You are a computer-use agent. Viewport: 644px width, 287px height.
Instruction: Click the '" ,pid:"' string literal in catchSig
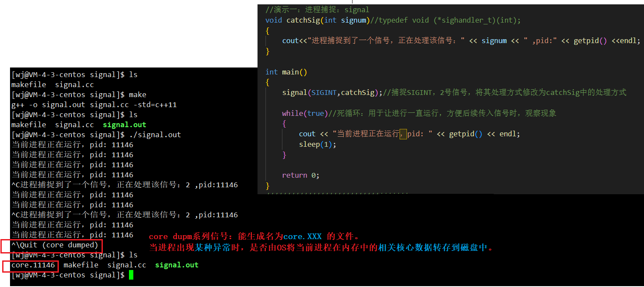pyautogui.click(x=540, y=41)
